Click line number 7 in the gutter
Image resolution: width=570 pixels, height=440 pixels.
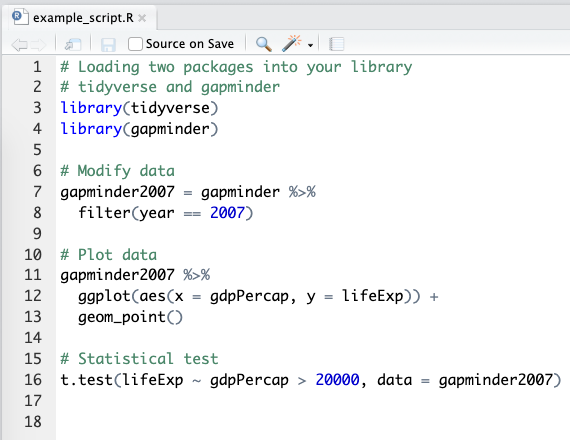click(x=37, y=192)
